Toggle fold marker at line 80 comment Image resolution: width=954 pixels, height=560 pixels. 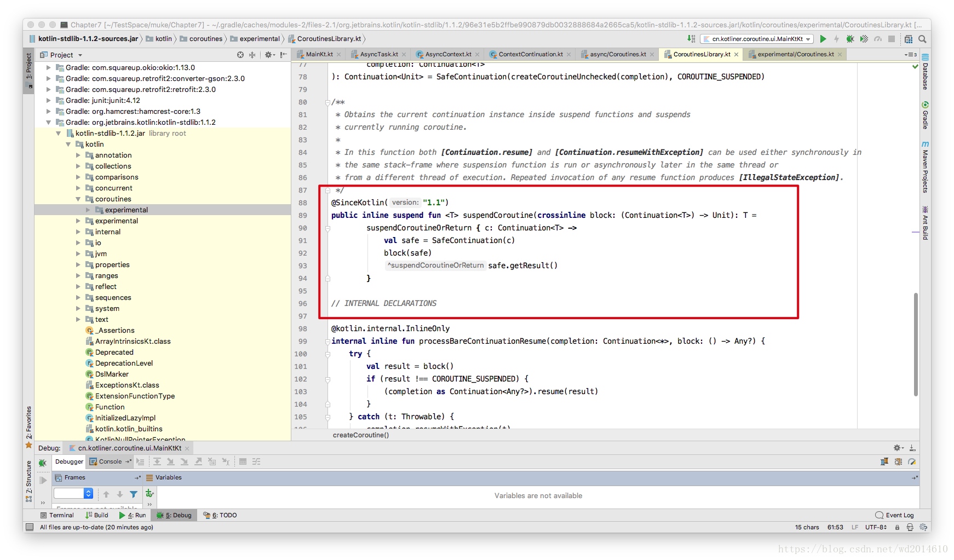tap(327, 102)
